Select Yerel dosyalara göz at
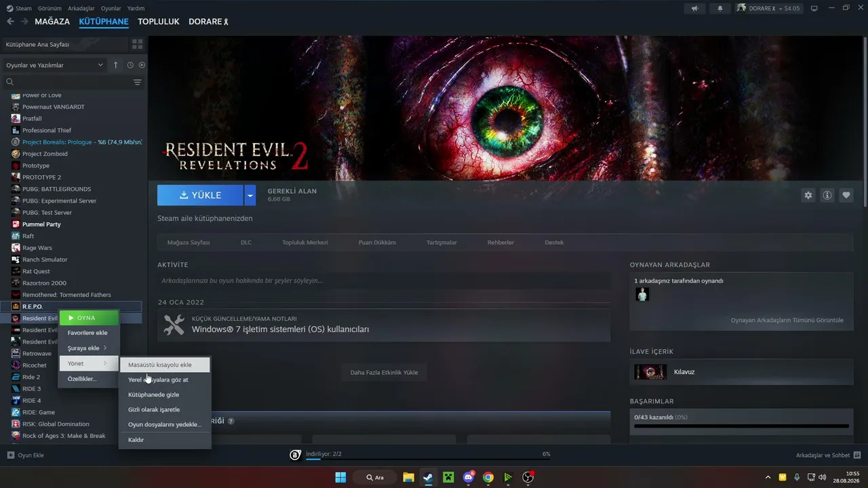Screen dimensions: 868x488 165,380
